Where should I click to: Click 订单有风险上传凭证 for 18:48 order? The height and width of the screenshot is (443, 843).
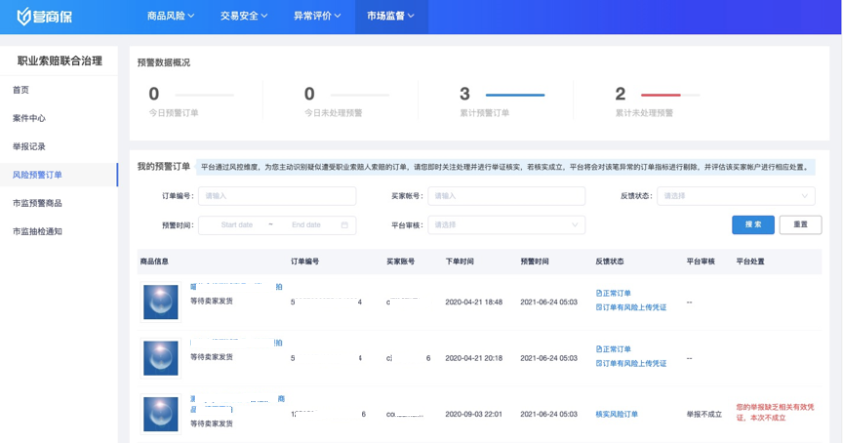631,308
